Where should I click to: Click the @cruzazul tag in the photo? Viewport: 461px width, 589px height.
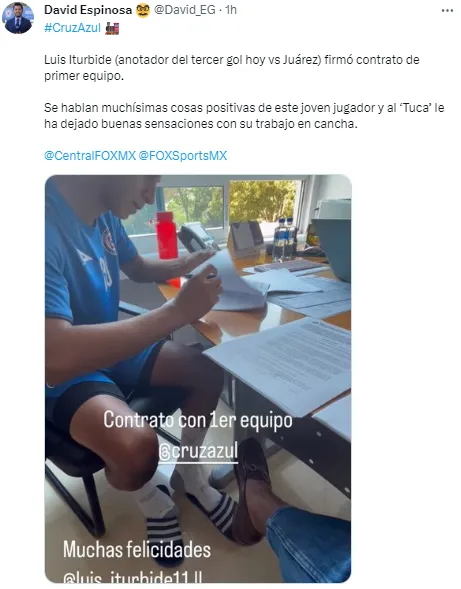pyautogui.click(x=198, y=451)
